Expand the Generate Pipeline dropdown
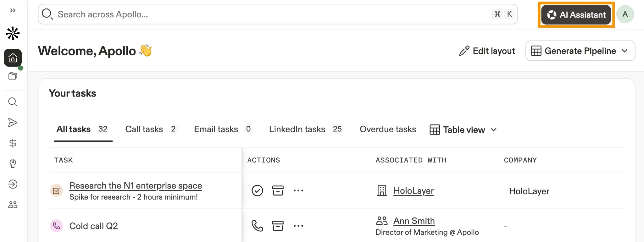 click(x=580, y=51)
